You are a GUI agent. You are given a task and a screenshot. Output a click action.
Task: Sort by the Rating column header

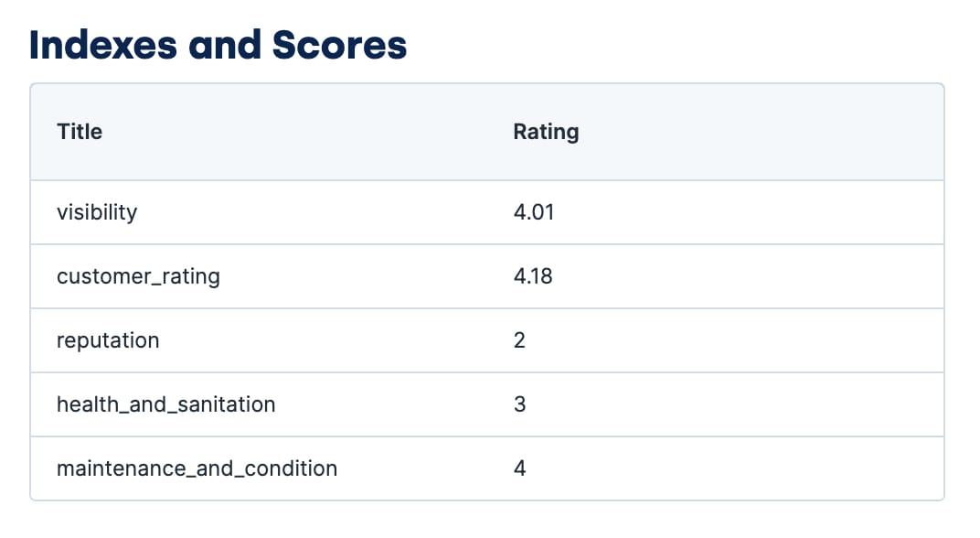coord(547,132)
